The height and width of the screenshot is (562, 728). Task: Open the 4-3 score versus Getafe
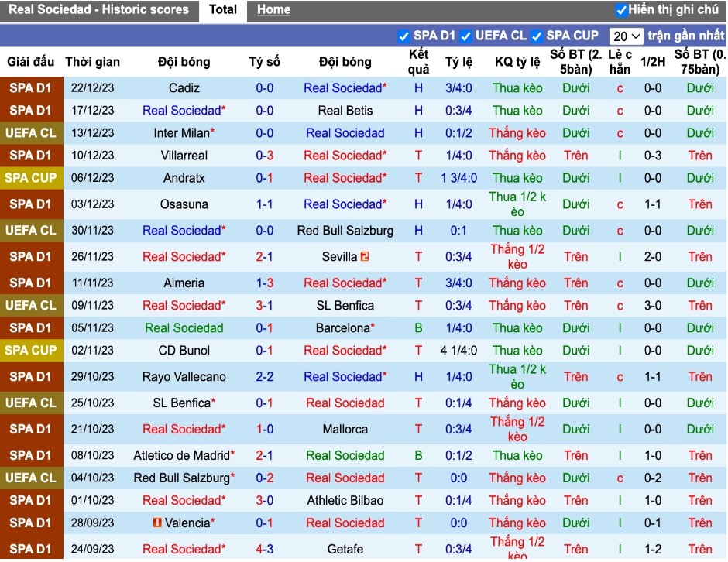[264, 549]
